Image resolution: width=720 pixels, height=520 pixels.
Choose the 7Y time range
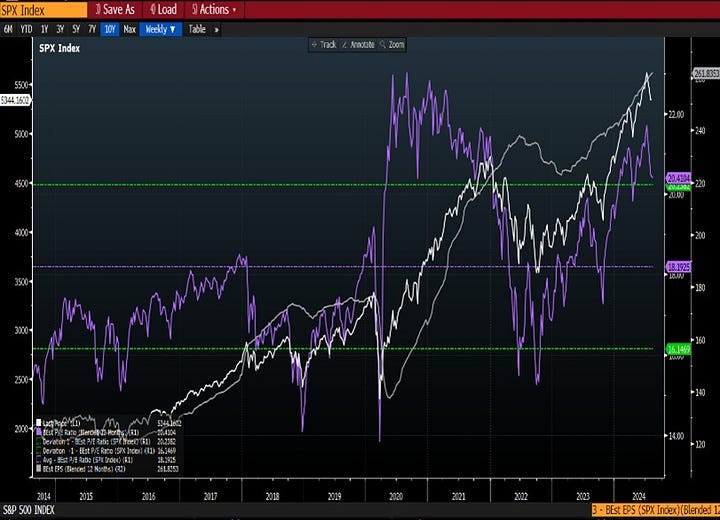point(92,29)
